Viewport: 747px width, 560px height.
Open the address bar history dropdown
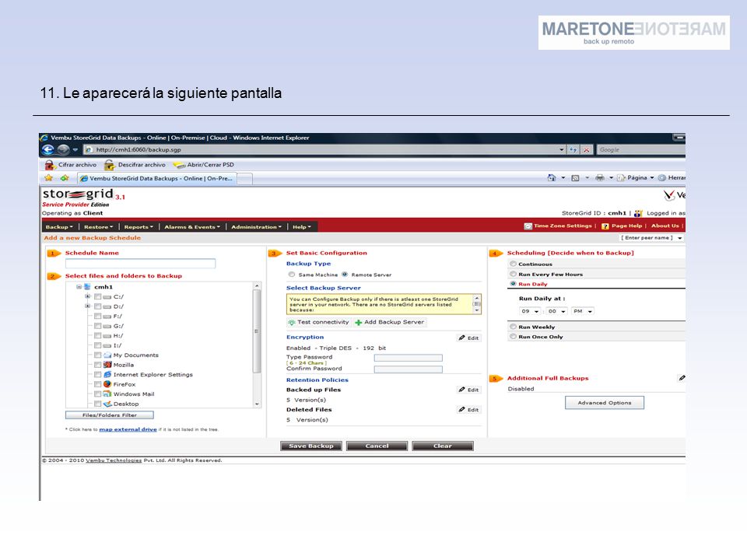tap(562, 150)
